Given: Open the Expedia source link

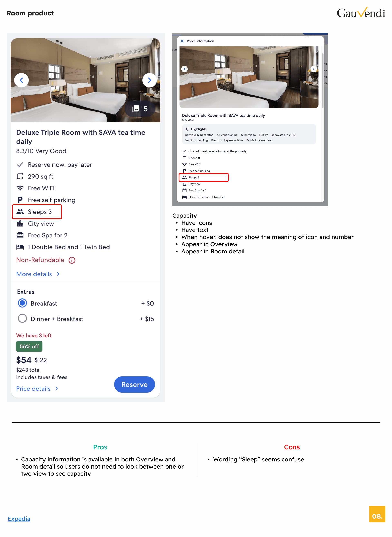Looking at the screenshot, I should pos(19,519).
